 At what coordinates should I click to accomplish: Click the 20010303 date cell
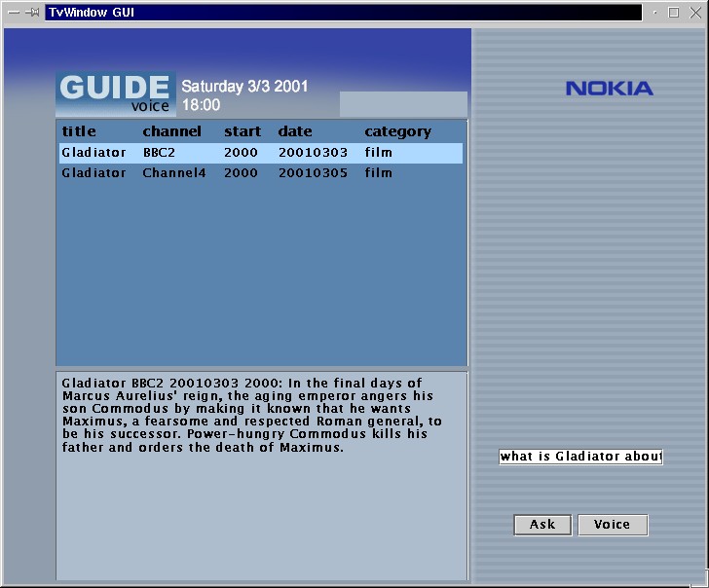pos(313,153)
